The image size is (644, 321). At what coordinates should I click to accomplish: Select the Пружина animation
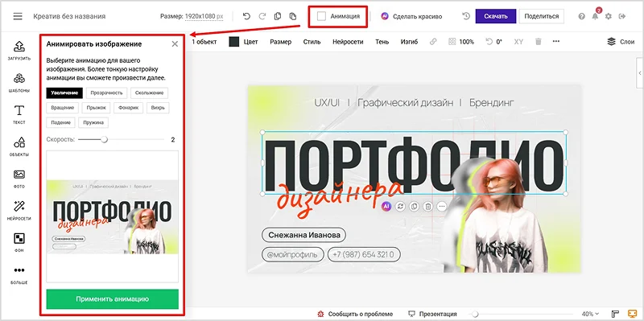[x=93, y=122]
